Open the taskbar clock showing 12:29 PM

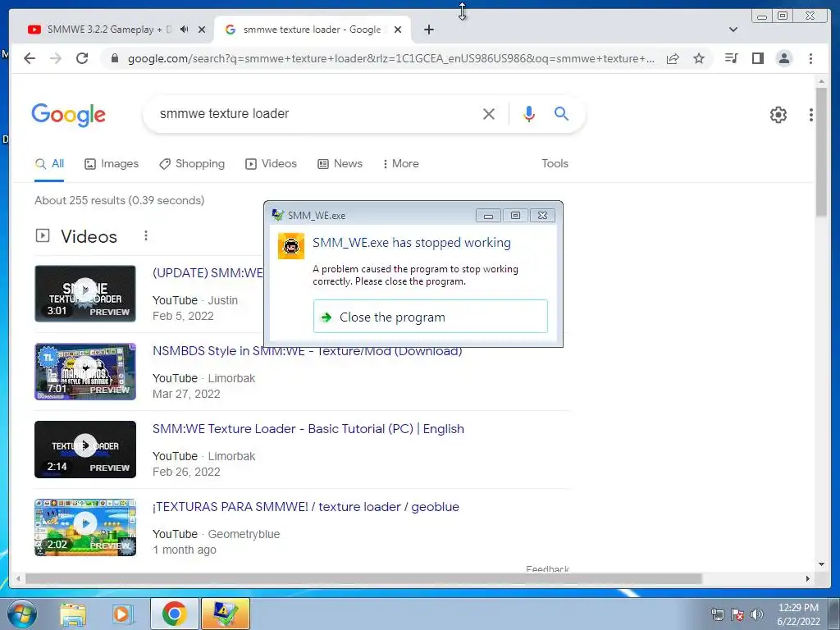click(798, 614)
